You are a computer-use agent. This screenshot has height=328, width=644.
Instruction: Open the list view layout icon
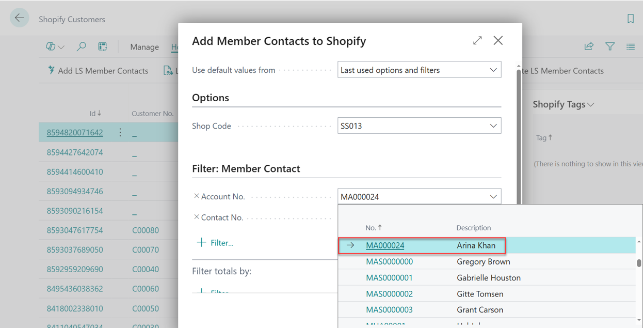631,46
